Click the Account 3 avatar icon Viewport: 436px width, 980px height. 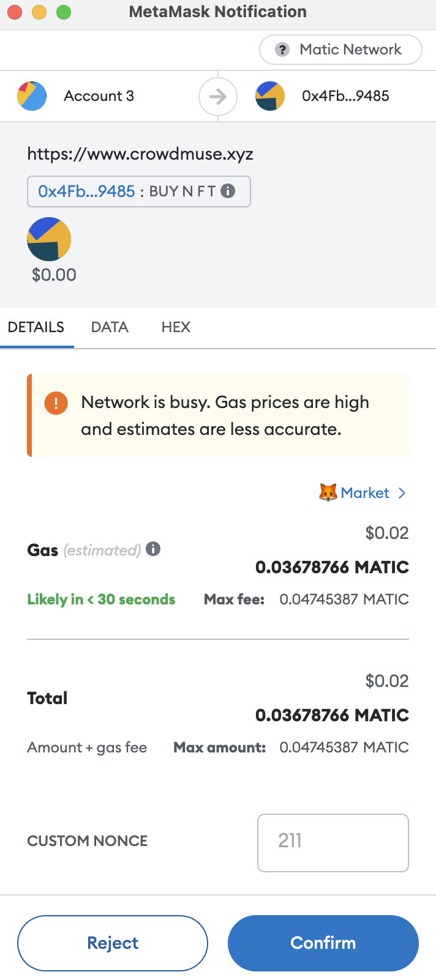point(32,96)
